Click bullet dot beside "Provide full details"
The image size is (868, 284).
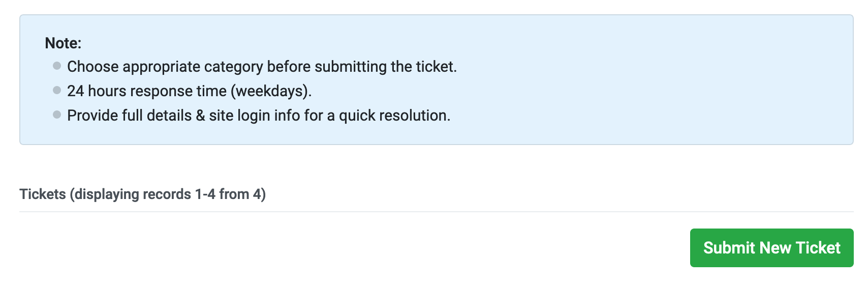57,115
